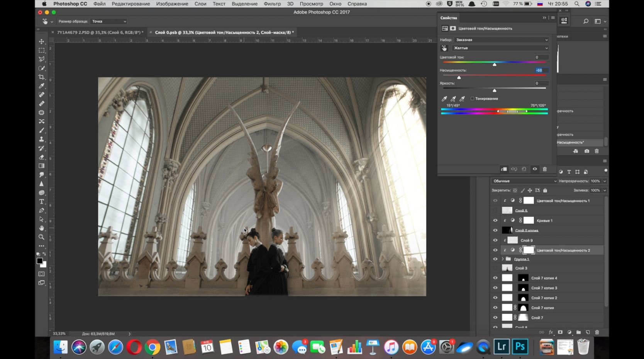Hide the Кривые 1 layer

(x=495, y=221)
